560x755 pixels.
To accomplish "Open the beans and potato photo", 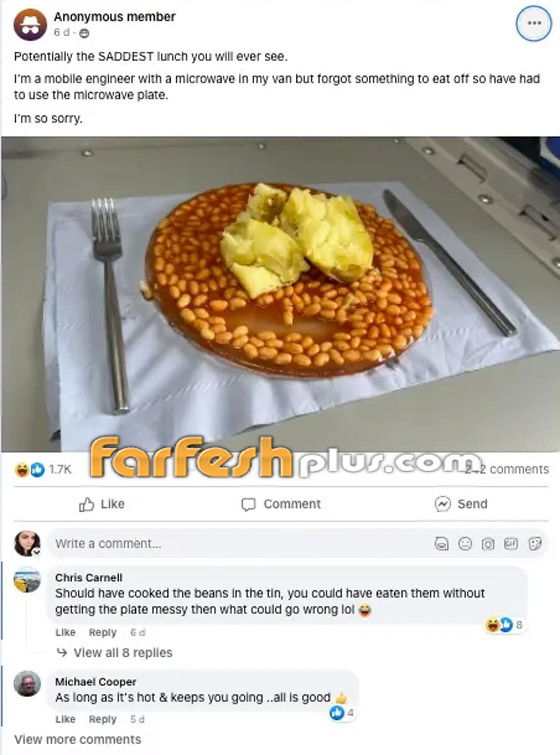I will tap(280, 294).
